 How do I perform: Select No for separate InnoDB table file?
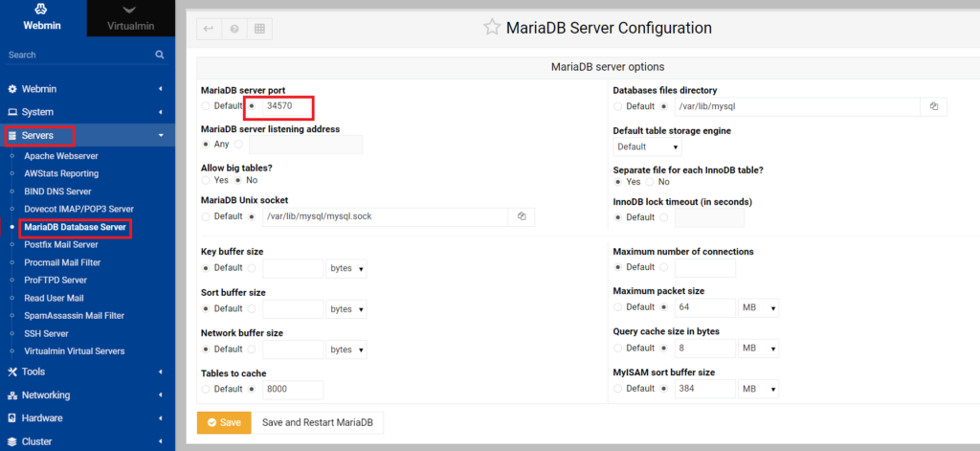(x=650, y=182)
